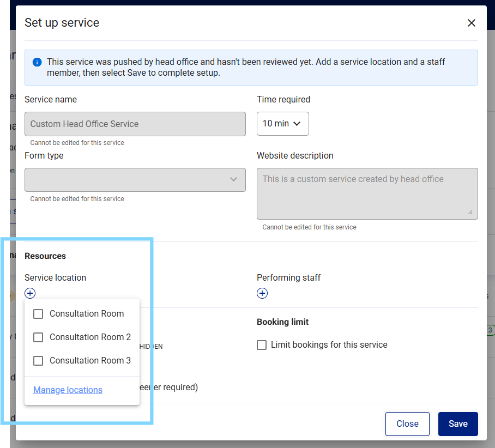Add performing staff using plus icon
Screen dimensions: 495x448
click(262, 293)
